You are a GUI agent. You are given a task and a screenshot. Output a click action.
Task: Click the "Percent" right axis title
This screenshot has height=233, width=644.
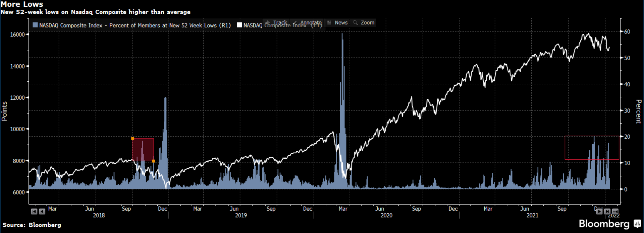(x=639, y=111)
